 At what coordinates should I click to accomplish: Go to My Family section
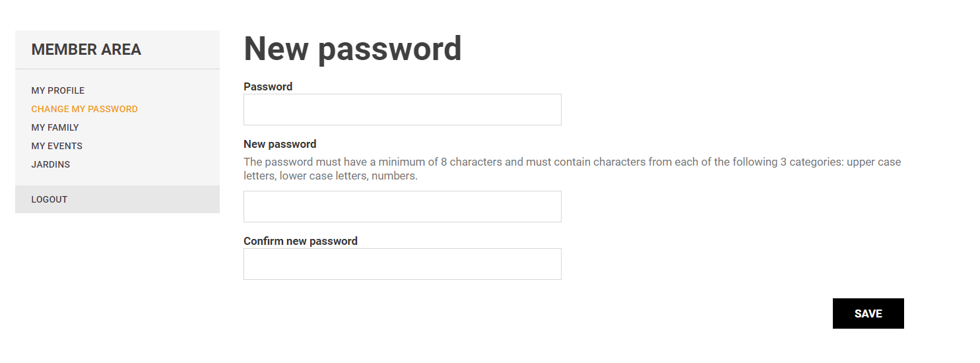pyautogui.click(x=55, y=127)
